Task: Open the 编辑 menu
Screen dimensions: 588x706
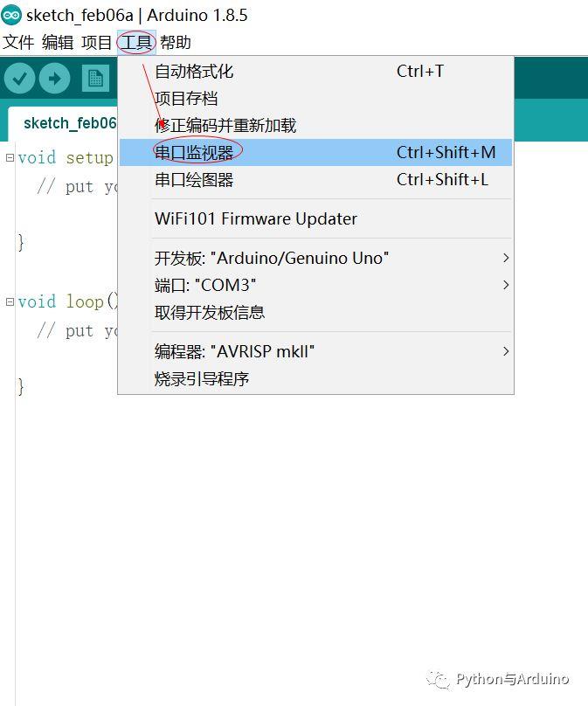Action: pos(58,42)
